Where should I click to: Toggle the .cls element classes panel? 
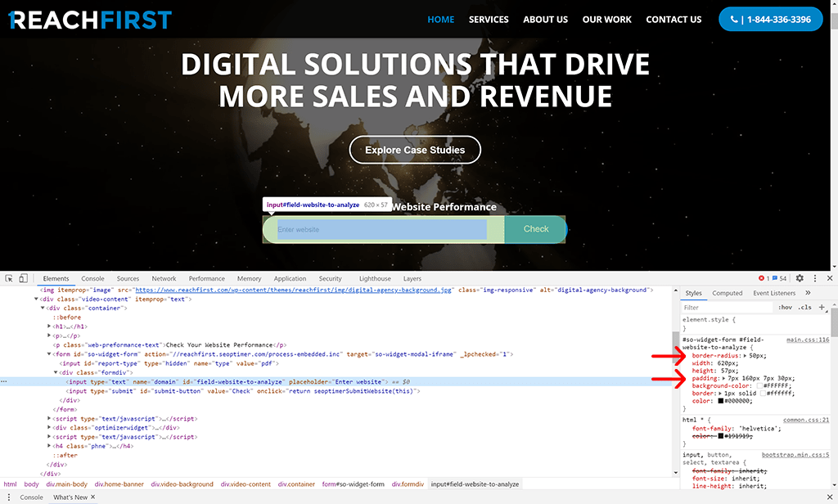(x=805, y=308)
